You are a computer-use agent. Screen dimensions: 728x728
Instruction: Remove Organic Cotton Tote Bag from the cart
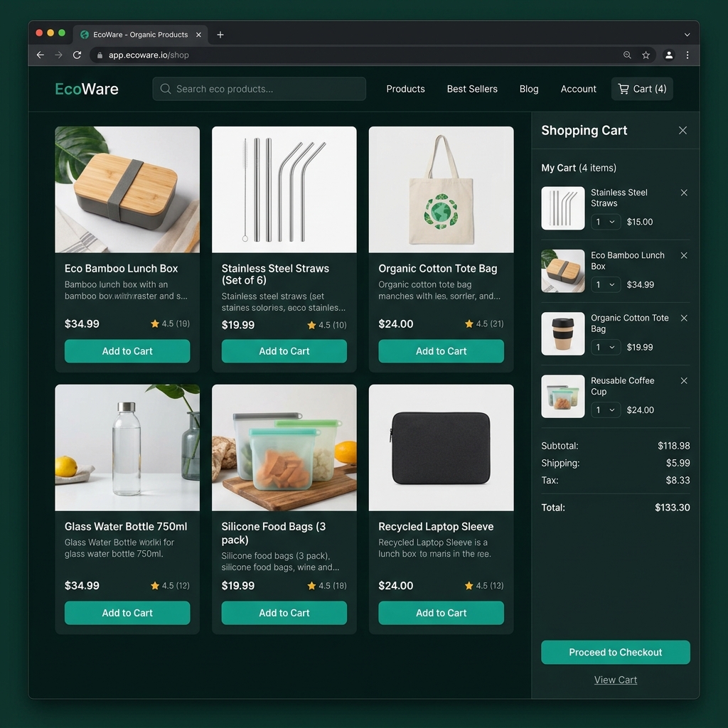684,318
